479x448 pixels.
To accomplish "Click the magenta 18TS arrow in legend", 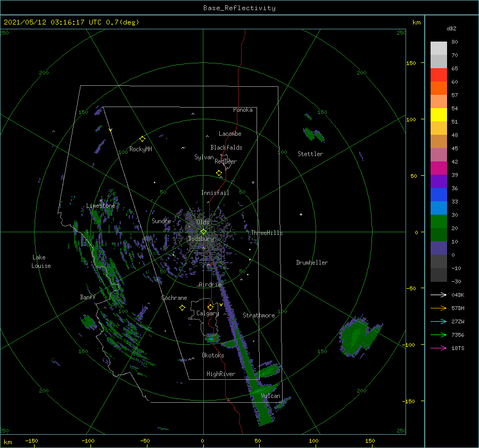I will tap(439, 348).
